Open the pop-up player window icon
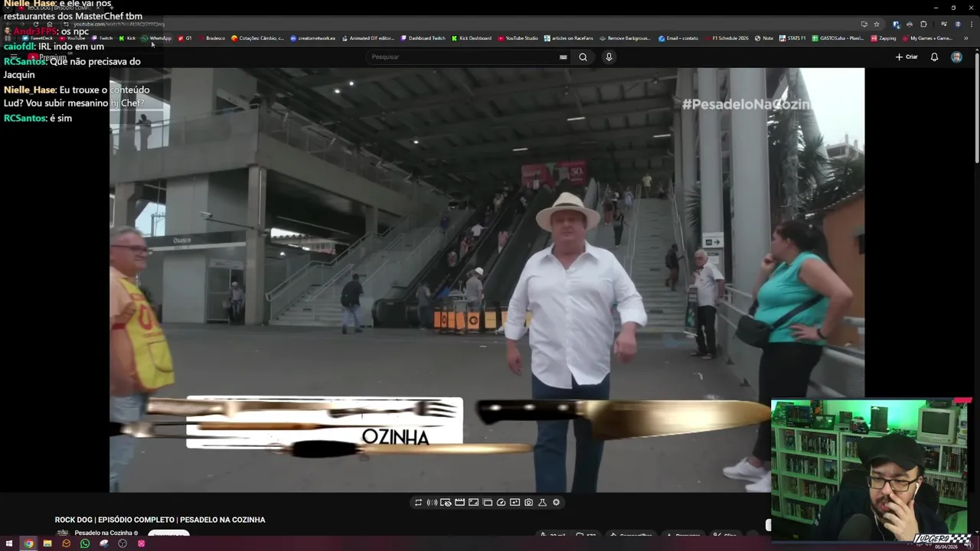Screen dimensions: 980x551 pos(487,503)
